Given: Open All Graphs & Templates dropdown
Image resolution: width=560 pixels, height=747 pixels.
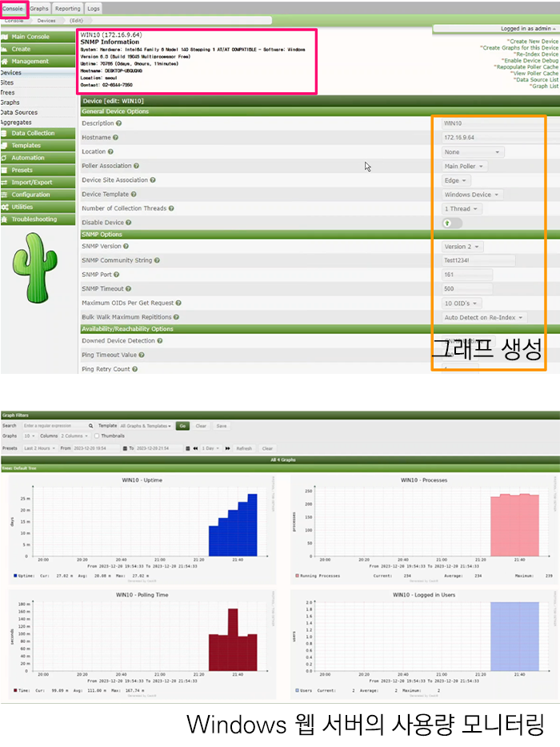Looking at the screenshot, I should (146, 426).
